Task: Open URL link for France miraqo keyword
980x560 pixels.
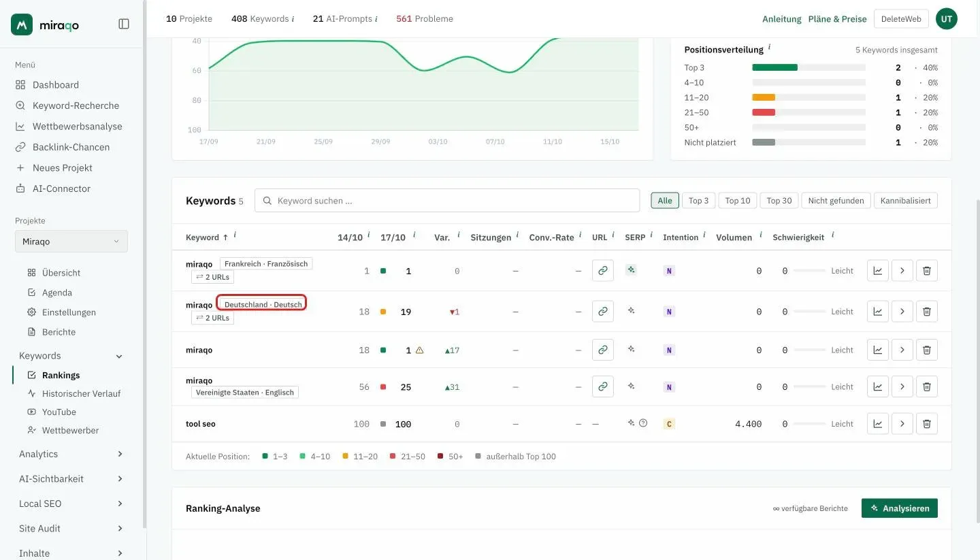Action: (x=602, y=270)
